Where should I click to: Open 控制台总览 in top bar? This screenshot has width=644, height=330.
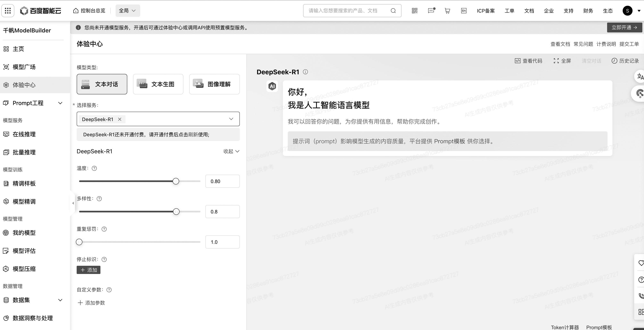[x=89, y=10]
